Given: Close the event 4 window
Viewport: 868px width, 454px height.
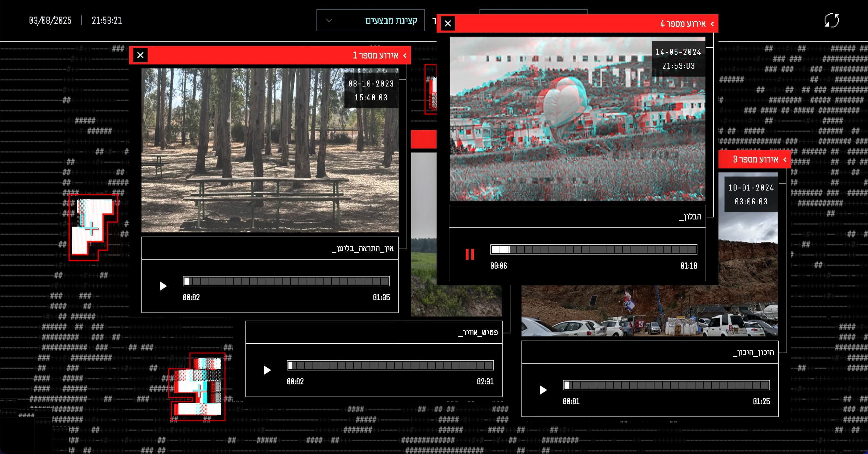Looking at the screenshot, I should [448, 24].
